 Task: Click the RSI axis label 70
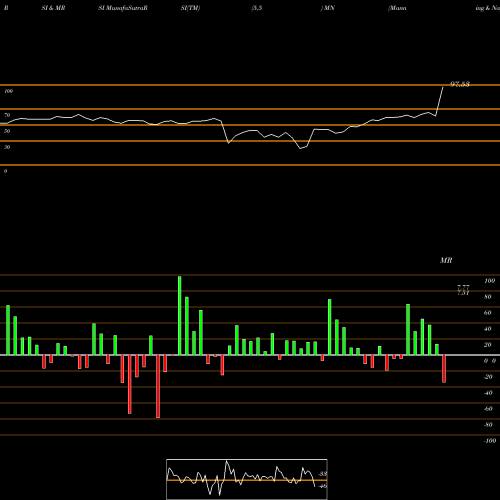tap(7, 115)
